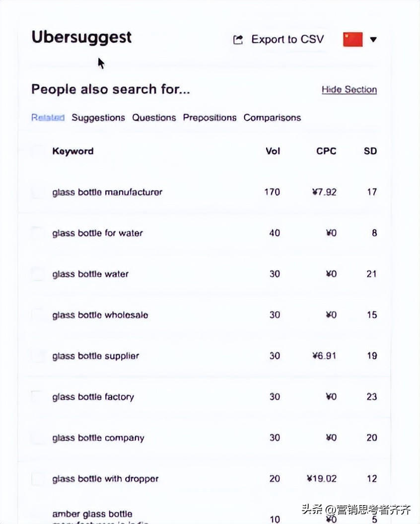The image size is (420, 524).
Task: Click the glass bottle supplier keyword
Action: [x=96, y=356]
